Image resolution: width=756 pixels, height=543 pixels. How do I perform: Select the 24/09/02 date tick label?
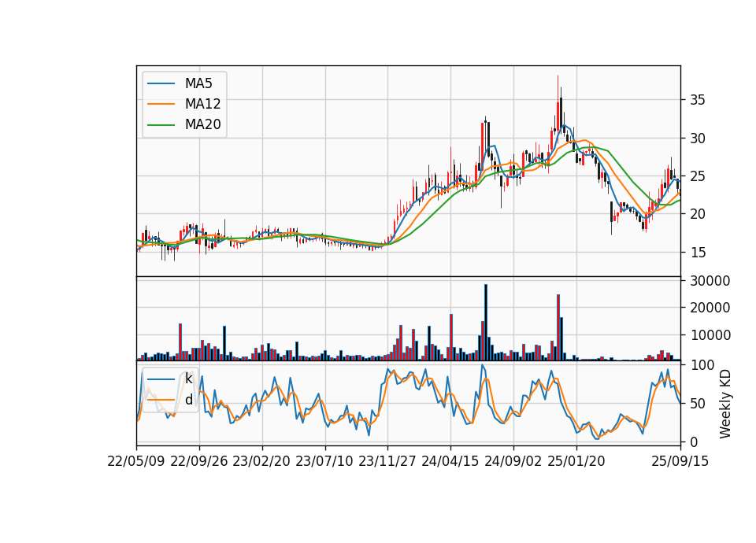(x=513, y=461)
